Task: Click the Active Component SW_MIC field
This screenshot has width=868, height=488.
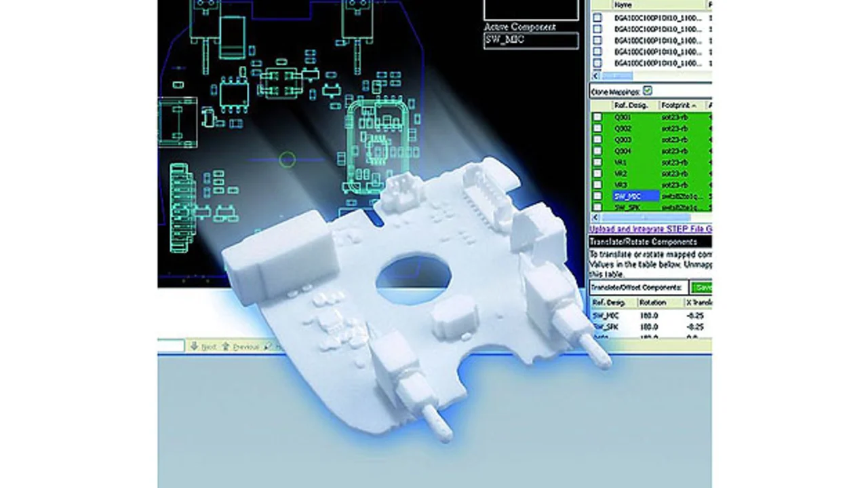Action: (x=530, y=40)
